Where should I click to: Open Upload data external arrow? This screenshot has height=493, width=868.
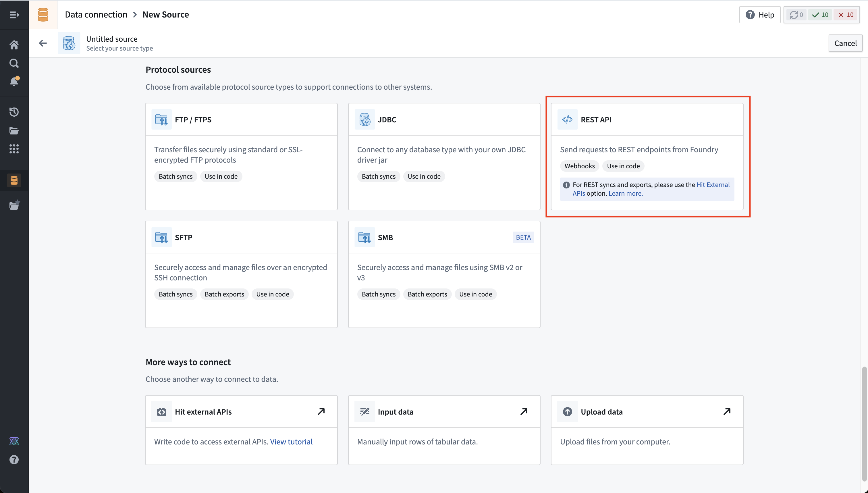(727, 411)
